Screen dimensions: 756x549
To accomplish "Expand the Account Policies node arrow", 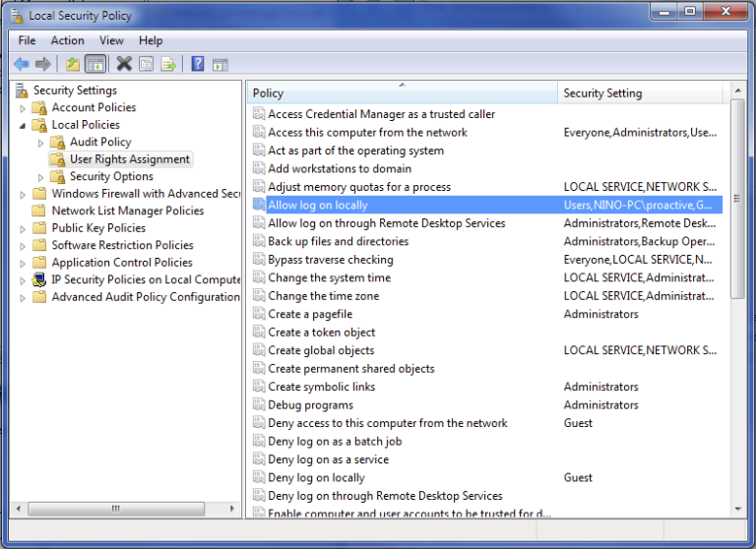I will pos(23,108).
